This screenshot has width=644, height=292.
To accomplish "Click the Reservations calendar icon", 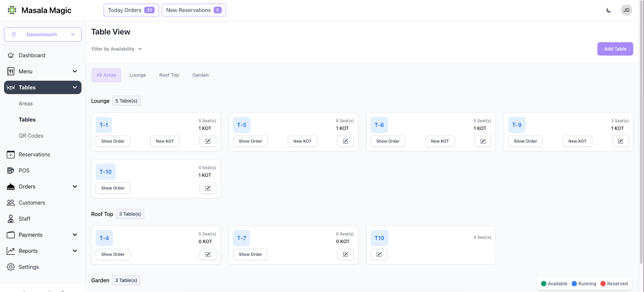I will 11,154.
